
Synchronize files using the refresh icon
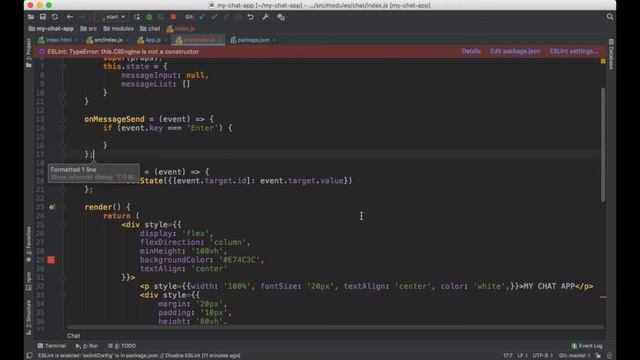point(55,17)
